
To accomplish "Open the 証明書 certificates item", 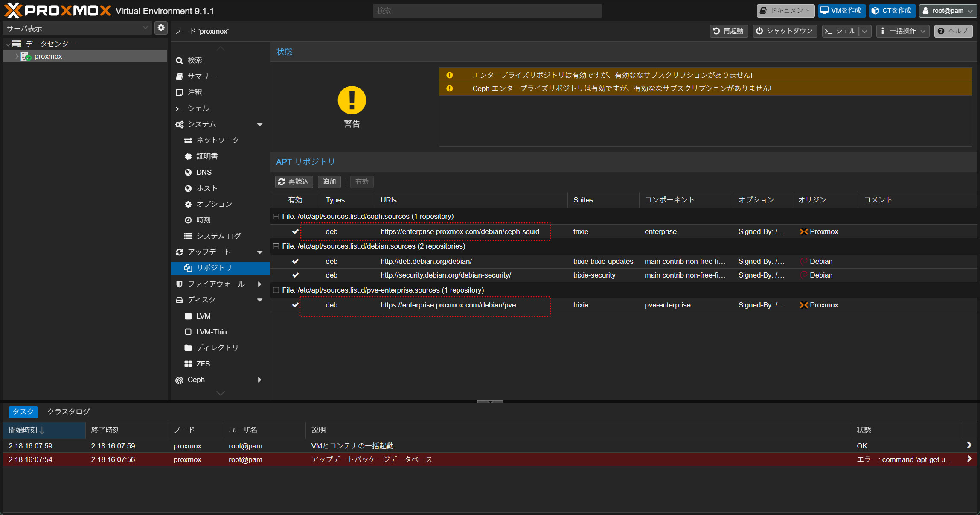I will coord(207,156).
